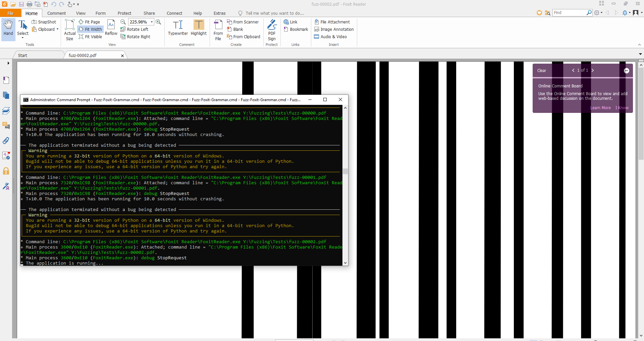Create PDF From Clipboard

(x=244, y=37)
